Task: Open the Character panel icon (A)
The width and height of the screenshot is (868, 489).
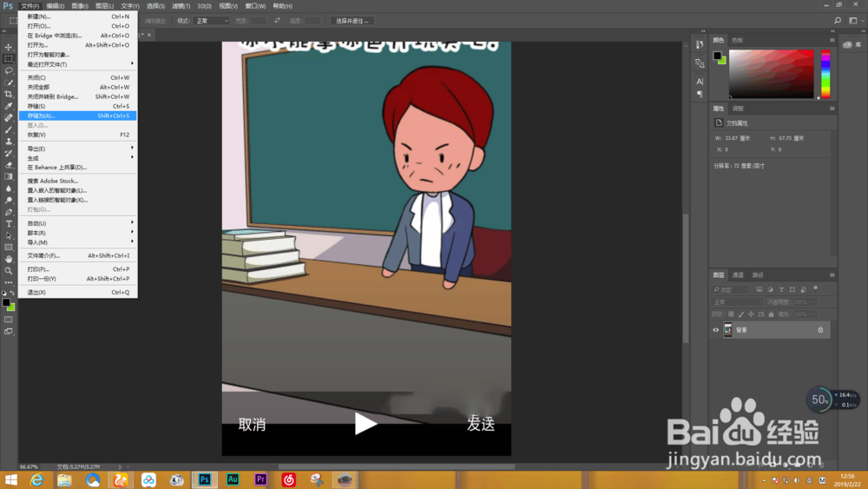Action: (700, 82)
